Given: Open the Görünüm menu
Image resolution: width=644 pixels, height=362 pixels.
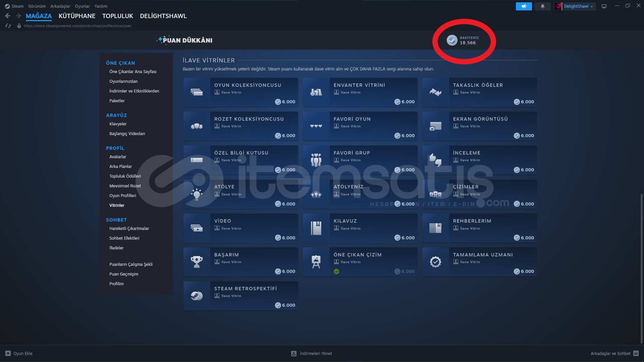Looking at the screenshot, I should click(37, 6).
